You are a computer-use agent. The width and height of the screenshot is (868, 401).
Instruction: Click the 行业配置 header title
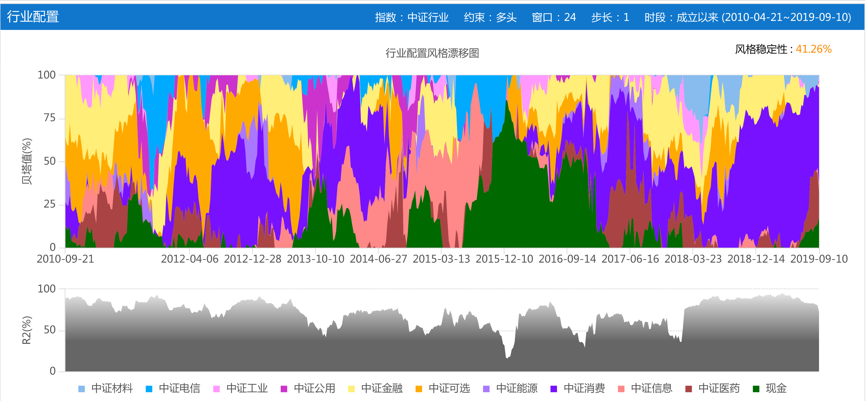(x=33, y=17)
